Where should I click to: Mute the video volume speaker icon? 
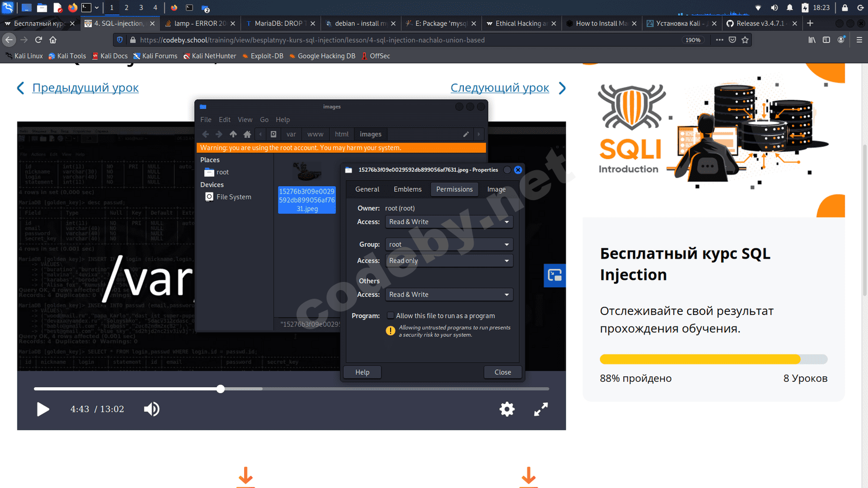coord(151,409)
